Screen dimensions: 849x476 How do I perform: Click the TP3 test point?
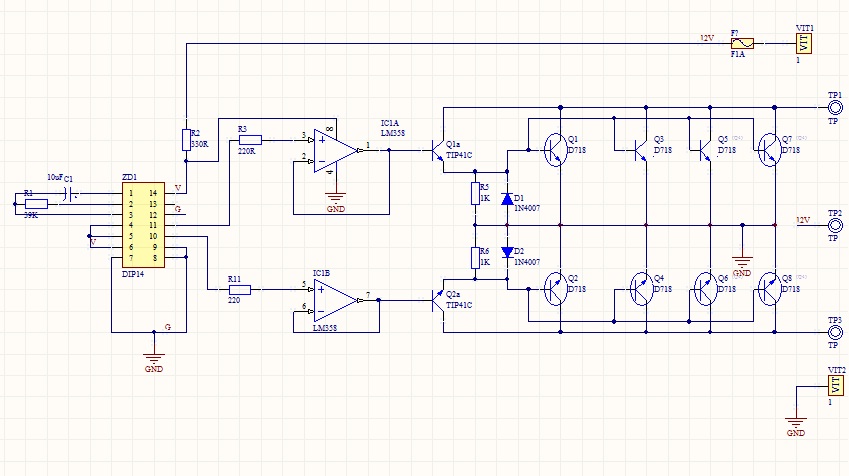tap(835, 332)
